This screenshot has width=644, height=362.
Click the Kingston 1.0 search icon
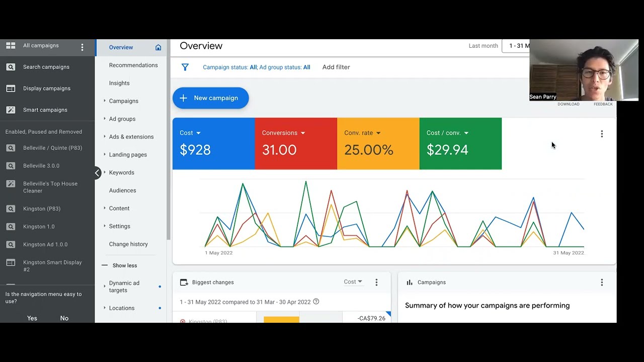11,227
